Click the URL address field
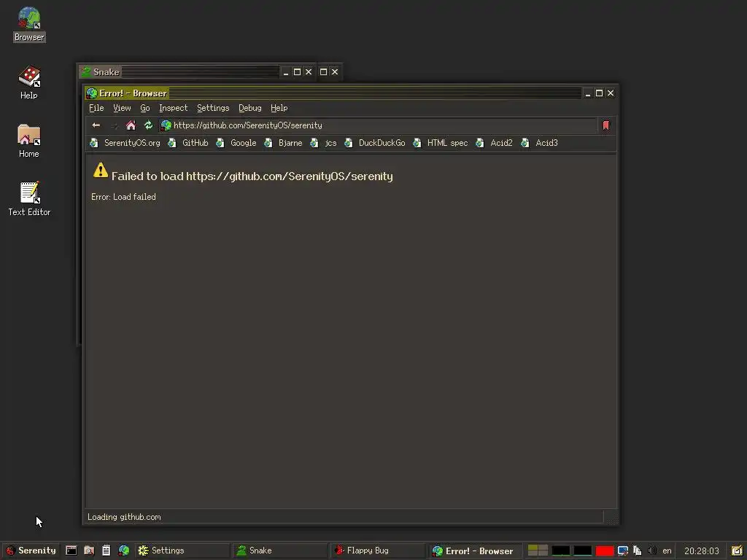747x560 pixels. (x=379, y=125)
